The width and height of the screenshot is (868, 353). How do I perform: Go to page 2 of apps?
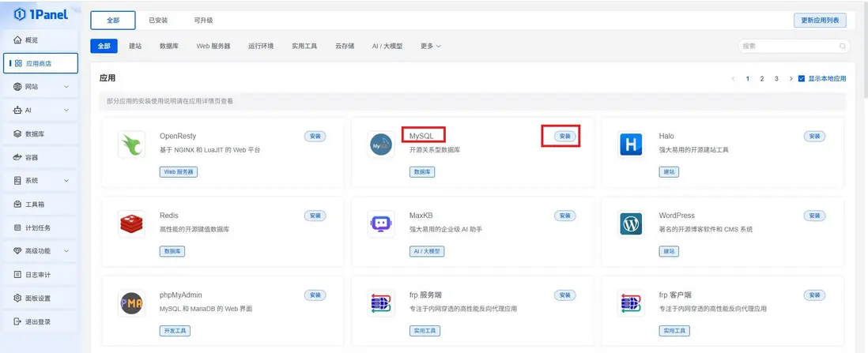[x=762, y=78]
